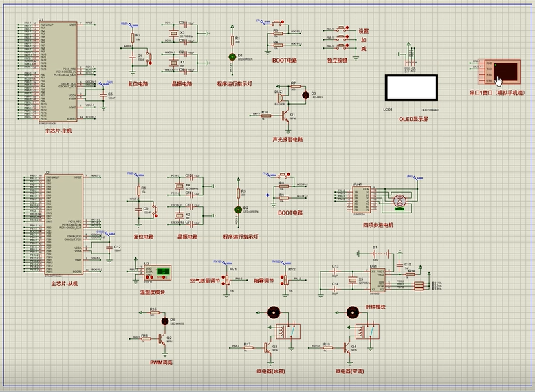Click the master STM32 chip U1
Viewport: 535px width, 392px height.
[x=58, y=72]
